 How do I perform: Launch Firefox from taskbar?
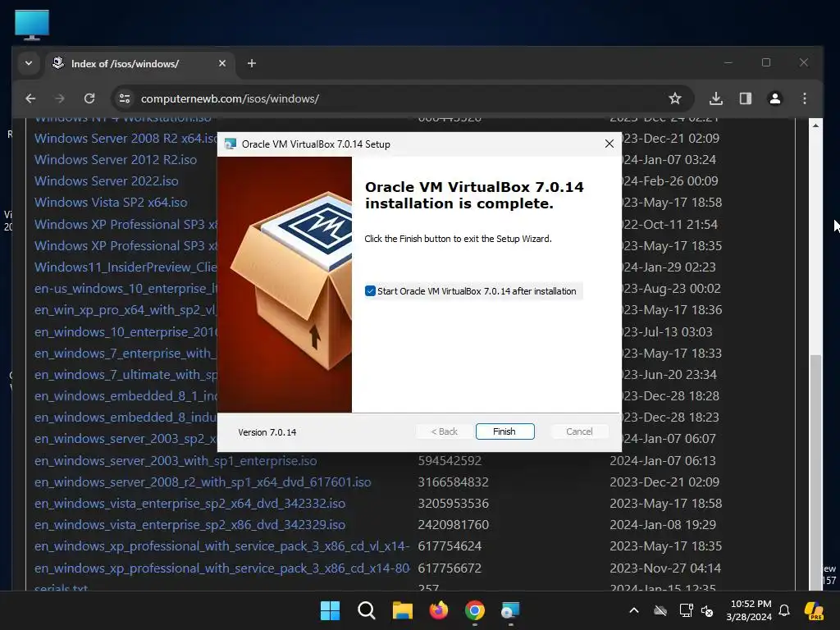(x=439, y=610)
